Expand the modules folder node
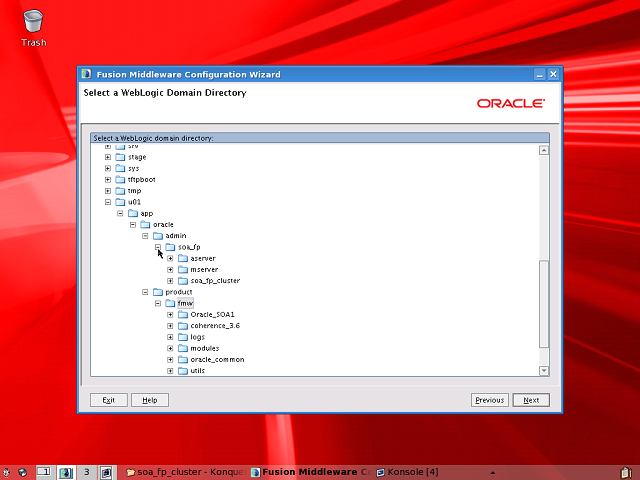This screenshot has width=640, height=480. 170,348
